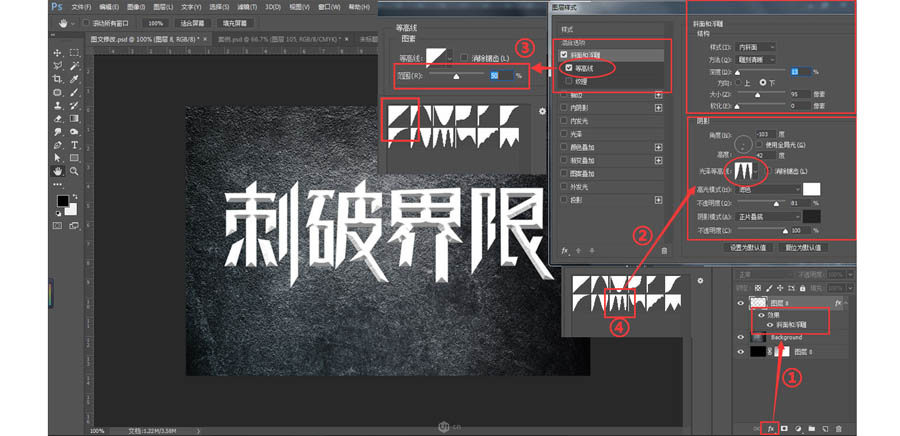The height and width of the screenshot is (436, 900).
Task: Click trash icon in Layer Style dialog
Action: [665, 251]
